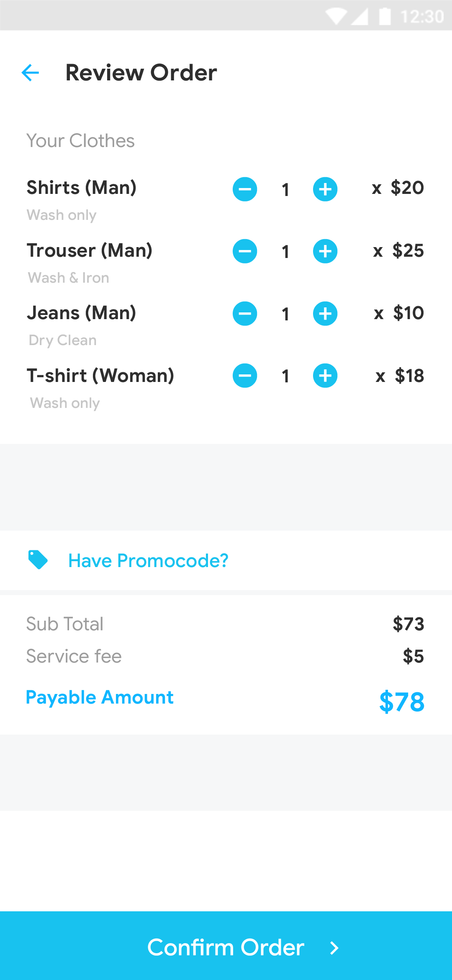Tap the chevron on Confirm Order
The height and width of the screenshot is (980, 452).
click(x=333, y=948)
